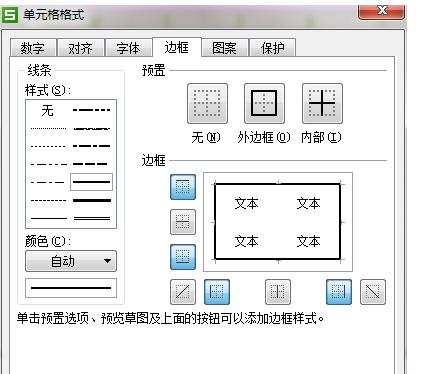Switch to the 字体 tab
Viewport: 422px width, 374px height.
point(129,48)
